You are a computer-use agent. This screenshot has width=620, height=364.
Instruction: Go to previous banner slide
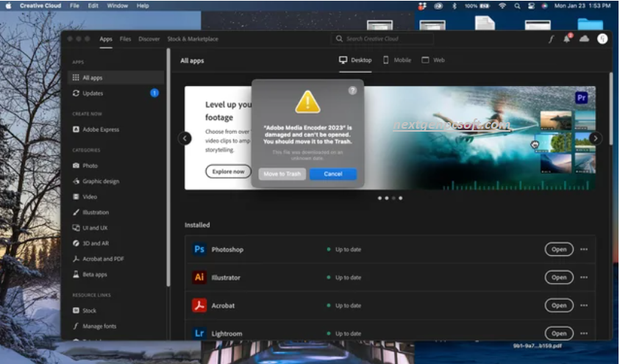[x=185, y=138]
